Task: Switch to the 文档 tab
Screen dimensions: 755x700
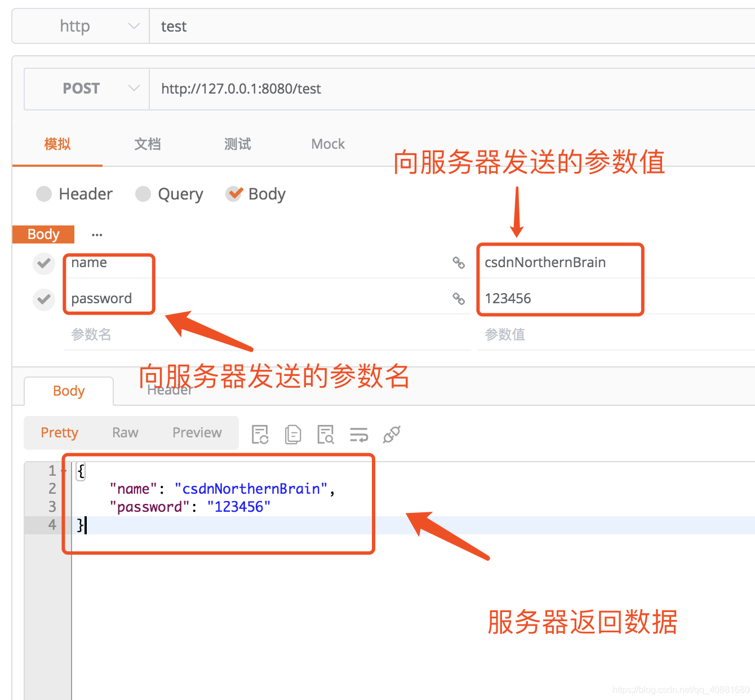Action: (x=148, y=144)
